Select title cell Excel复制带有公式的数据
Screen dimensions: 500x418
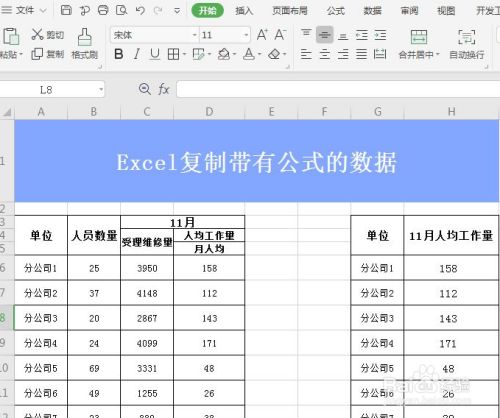point(257,161)
